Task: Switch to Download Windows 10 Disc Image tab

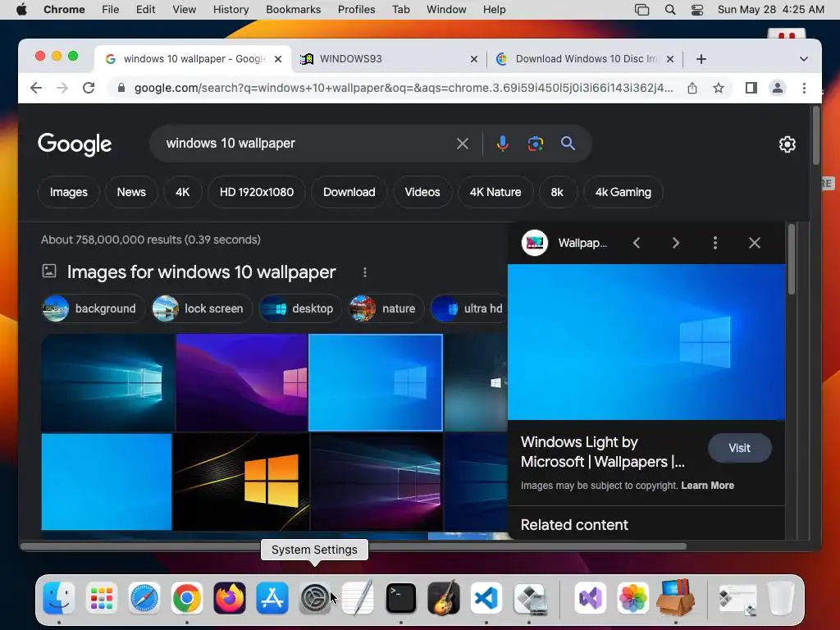Action: click(586, 59)
